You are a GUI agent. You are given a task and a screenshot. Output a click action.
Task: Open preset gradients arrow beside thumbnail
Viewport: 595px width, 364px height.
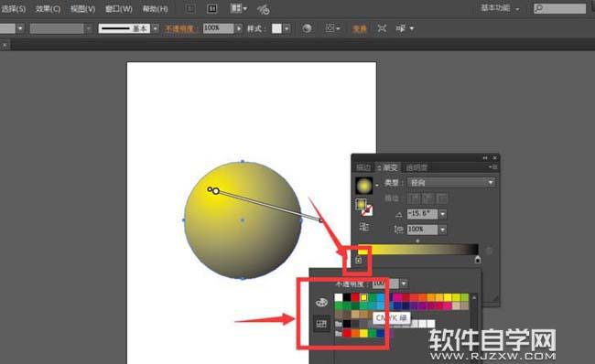[377, 186]
